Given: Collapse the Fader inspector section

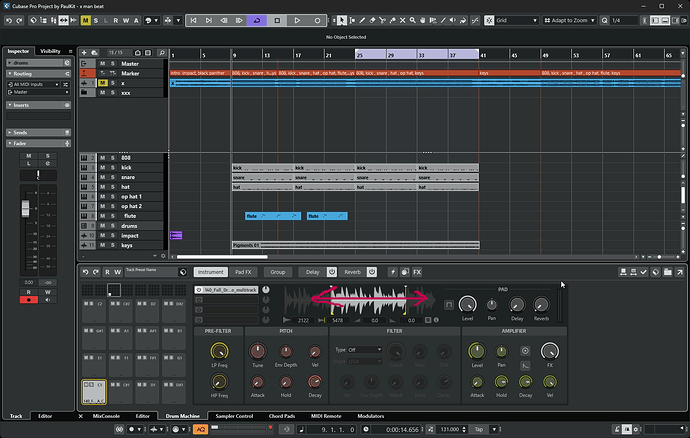Looking at the screenshot, I should click(38, 143).
